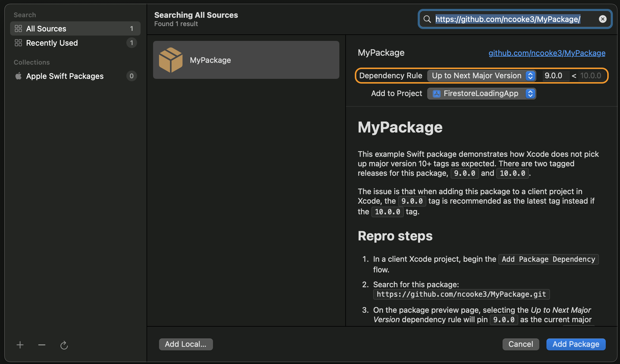Click the minus icon to remove a collection
Screen dimensions: 620x364
coord(42,345)
